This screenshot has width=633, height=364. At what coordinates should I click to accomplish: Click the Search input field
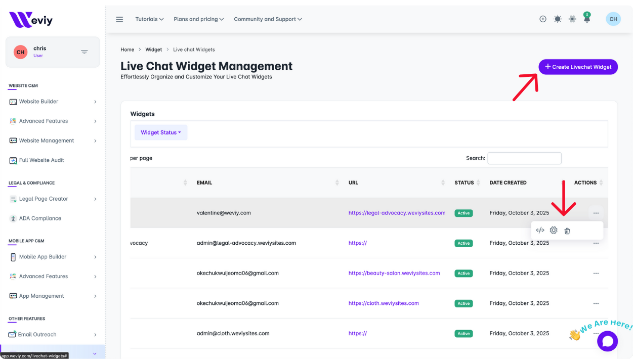coord(524,158)
